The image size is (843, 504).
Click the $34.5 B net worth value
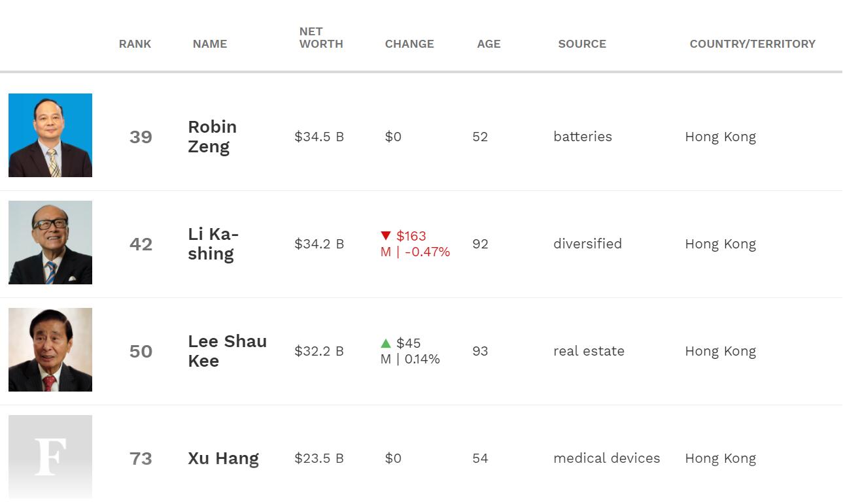[319, 137]
